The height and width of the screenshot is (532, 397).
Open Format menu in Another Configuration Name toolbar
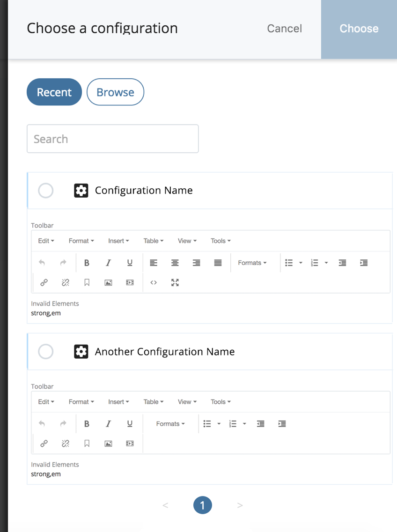[81, 402]
